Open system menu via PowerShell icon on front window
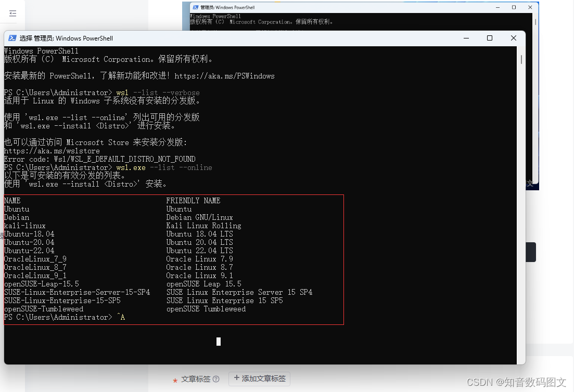The image size is (574, 392). (x=12, y=38)
